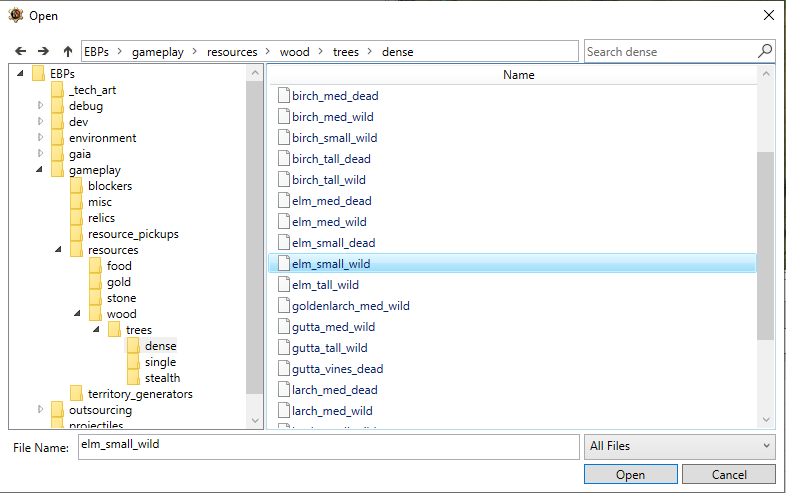The width and height of the screenshot is (786, 493).
Task: Click gameplay in the breadcrumb path
Action: tap(158, 52)
